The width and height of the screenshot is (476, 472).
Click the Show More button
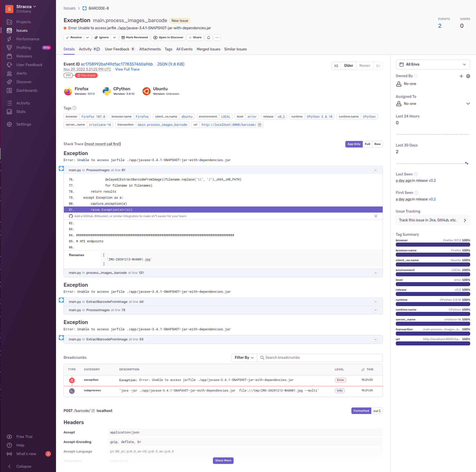(x=223, y=461)
